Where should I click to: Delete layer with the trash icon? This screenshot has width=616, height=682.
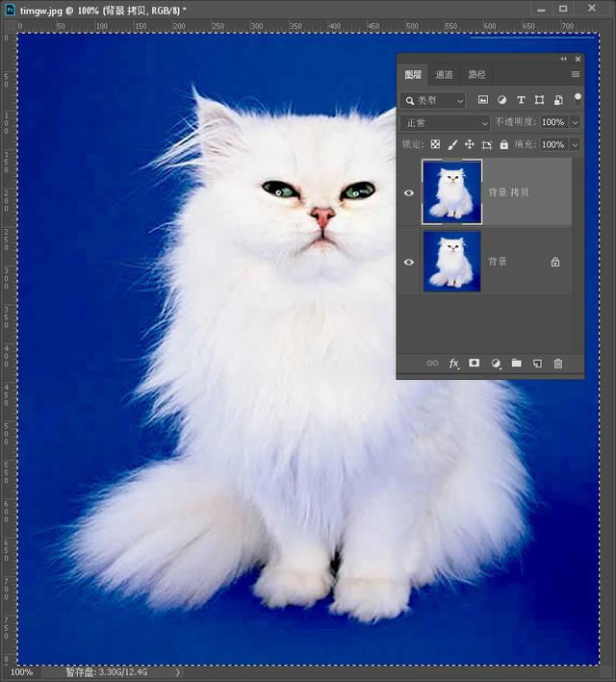click(558, 364)
